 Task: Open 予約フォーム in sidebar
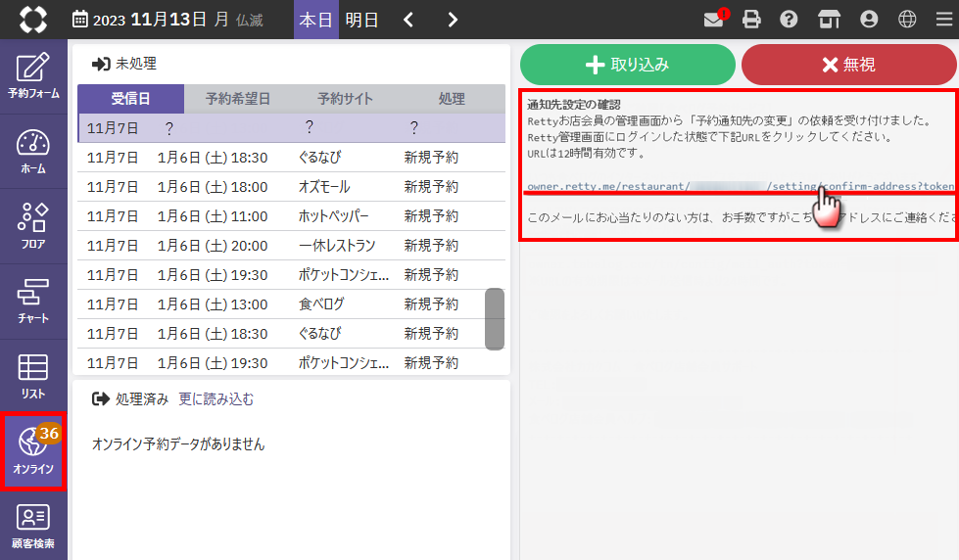33,76
